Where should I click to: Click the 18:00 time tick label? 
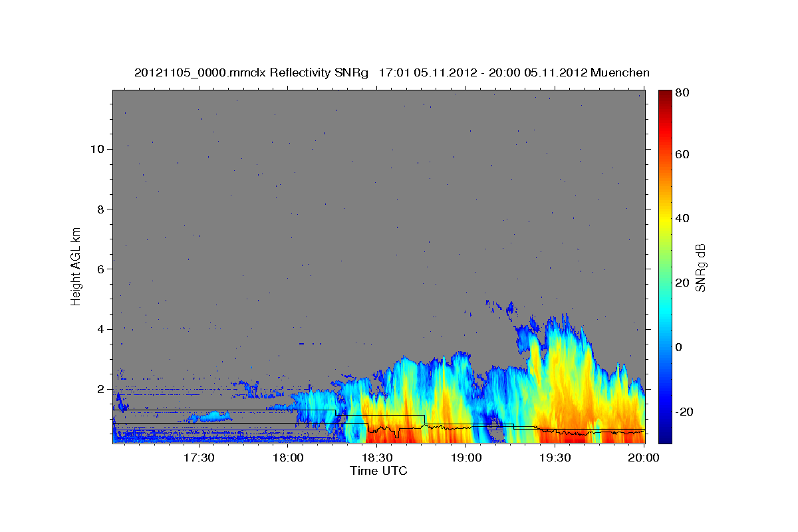289,458
